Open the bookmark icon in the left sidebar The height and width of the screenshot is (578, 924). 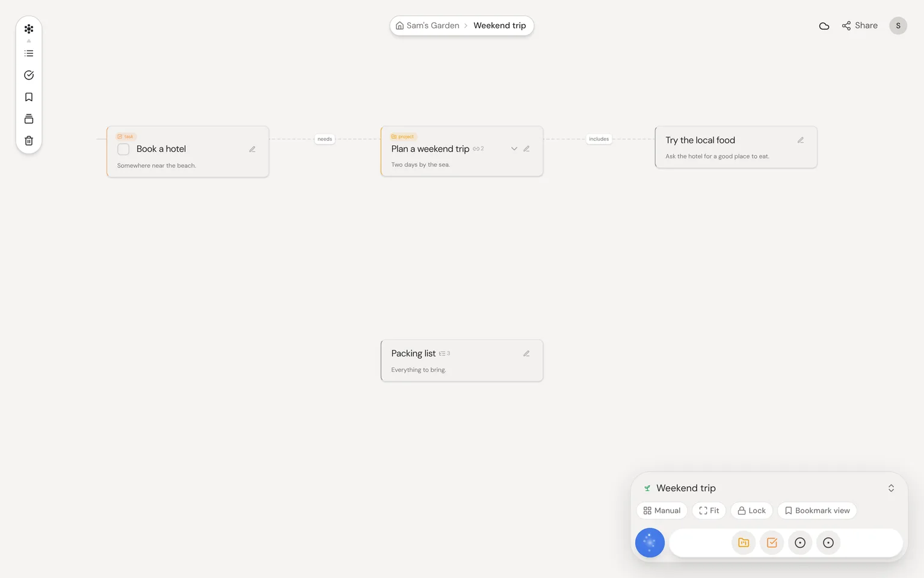(29, 97)
